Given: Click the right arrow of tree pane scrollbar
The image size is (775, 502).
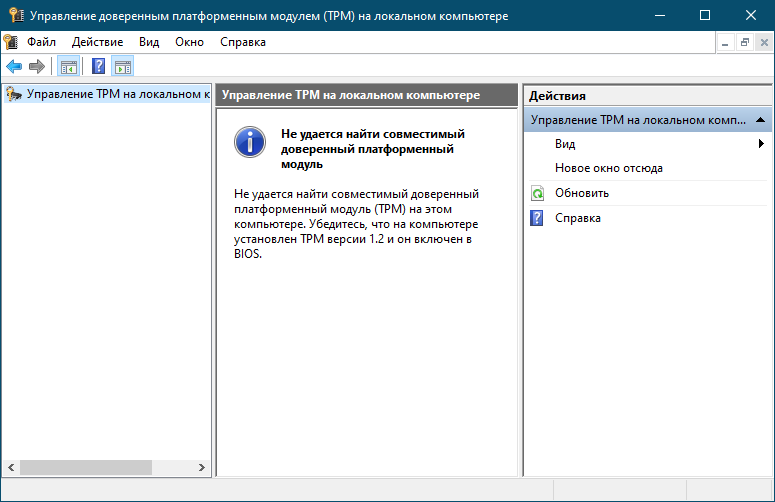Looking at the screenshot, I should coord(202,467).
